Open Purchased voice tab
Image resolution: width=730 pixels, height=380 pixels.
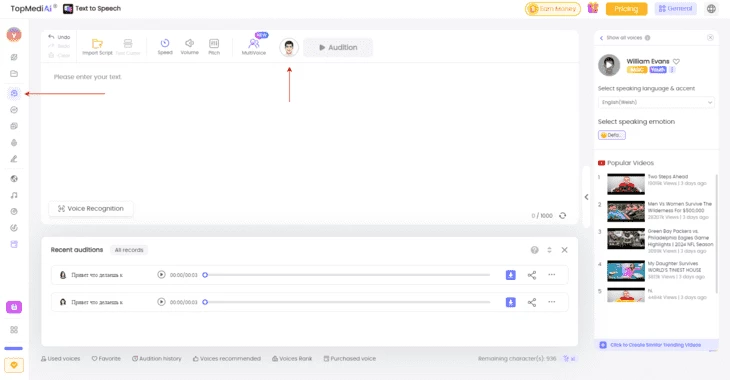(350, 359)
